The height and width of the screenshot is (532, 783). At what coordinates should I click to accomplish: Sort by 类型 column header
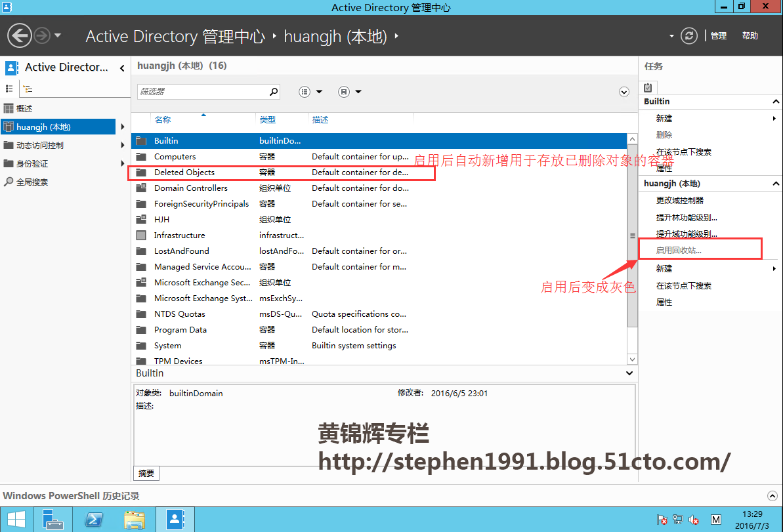pos(268,120)
